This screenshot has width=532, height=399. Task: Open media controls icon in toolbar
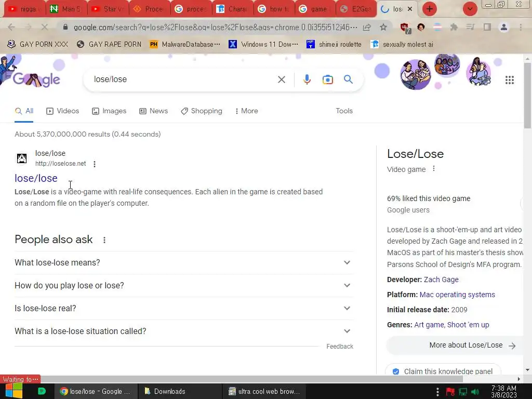pyautogui.click(x=470, y=27)
